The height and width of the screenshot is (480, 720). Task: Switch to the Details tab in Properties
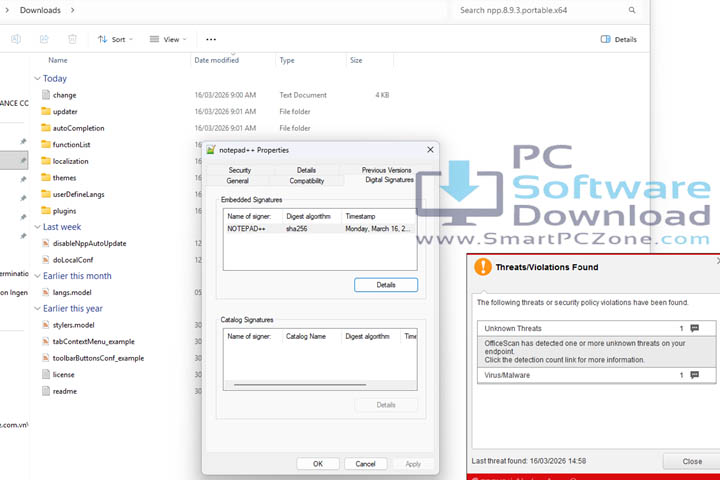306,170
